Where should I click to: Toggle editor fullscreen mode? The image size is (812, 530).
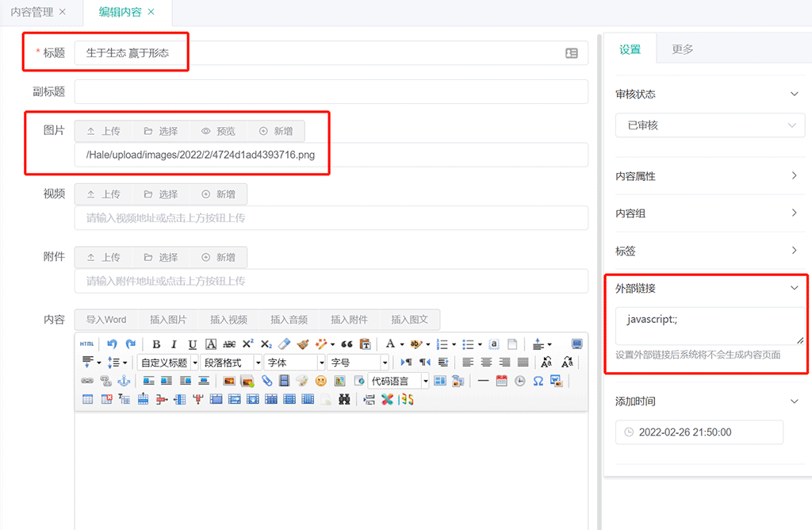(x=577, y=344)
